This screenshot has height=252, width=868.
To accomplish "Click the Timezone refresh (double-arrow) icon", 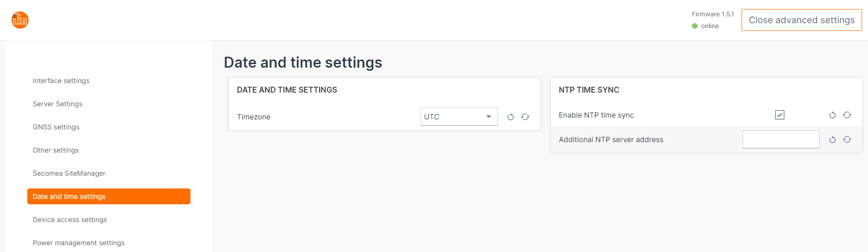I will [x=525, y=117].
